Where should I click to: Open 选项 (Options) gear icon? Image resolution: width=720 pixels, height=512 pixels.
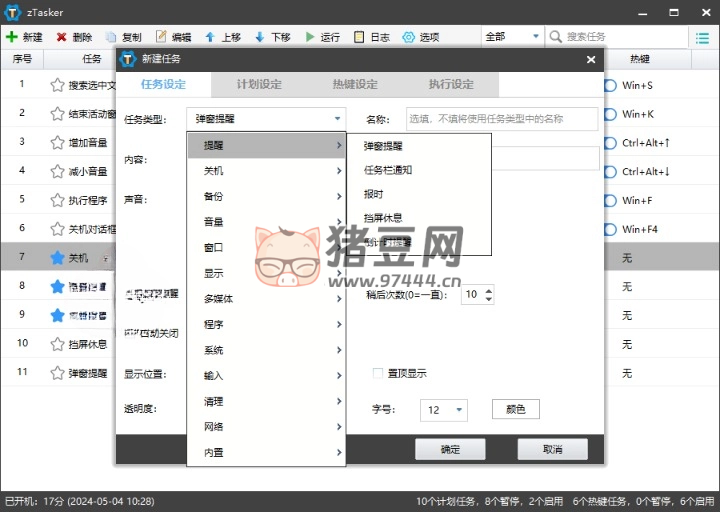pos(408,37)
